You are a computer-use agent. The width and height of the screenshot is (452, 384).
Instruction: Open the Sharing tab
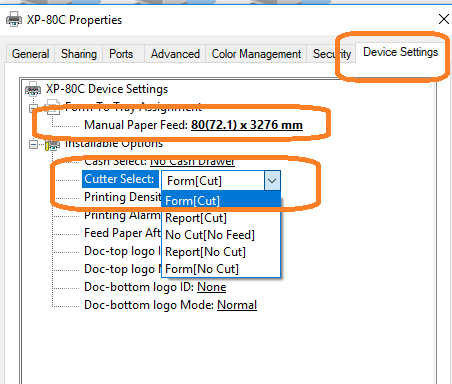[x=79, y=54]
